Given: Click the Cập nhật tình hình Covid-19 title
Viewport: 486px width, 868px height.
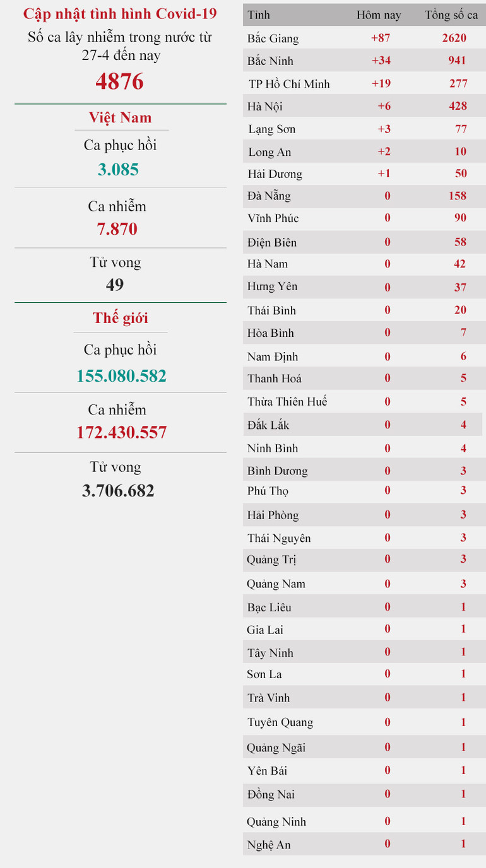Looking at the screenshot, I should [x=120, y=15].
